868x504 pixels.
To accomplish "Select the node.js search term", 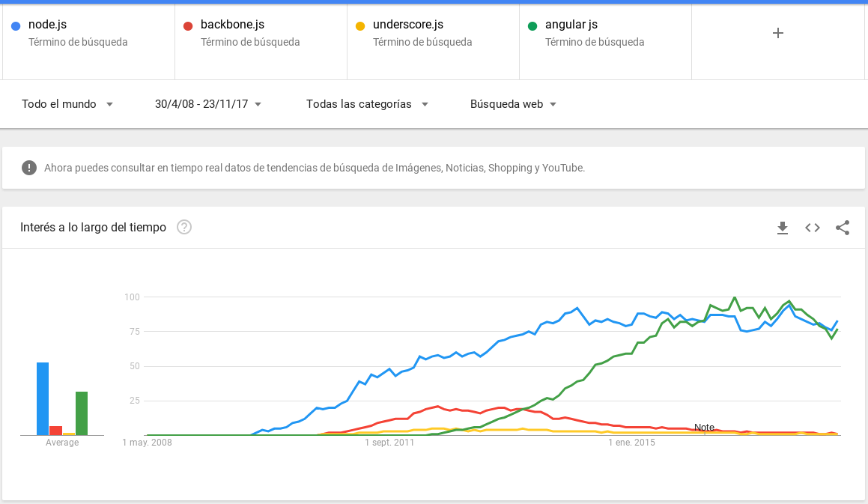I will coord(48,25).
